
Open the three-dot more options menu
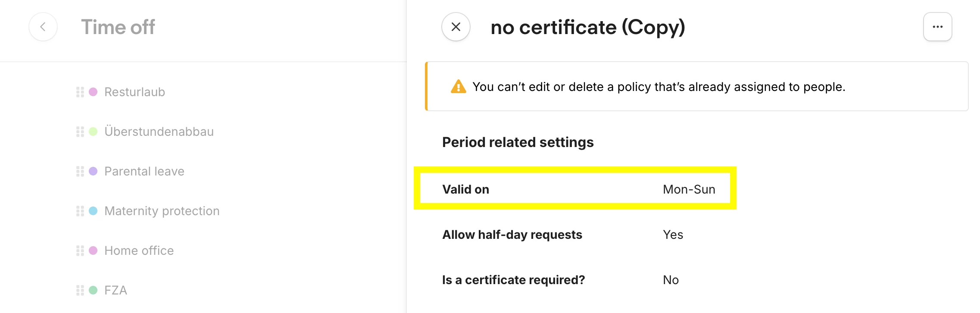tap(937, 27)
